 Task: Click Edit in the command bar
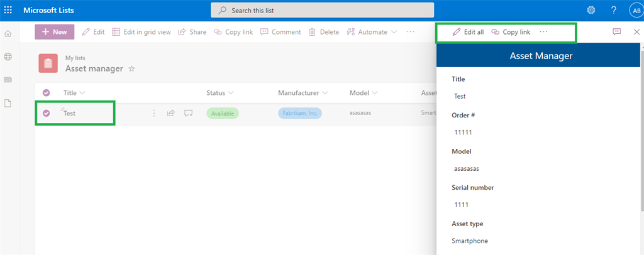pyautogui.click(x=94, y=32)
